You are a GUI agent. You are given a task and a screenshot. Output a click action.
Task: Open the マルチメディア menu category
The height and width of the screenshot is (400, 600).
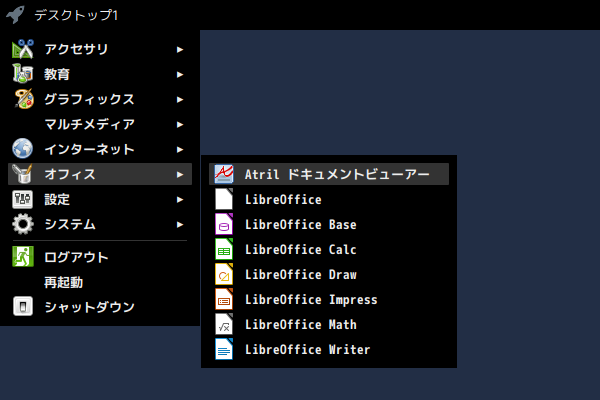click(x=100, y=124)
